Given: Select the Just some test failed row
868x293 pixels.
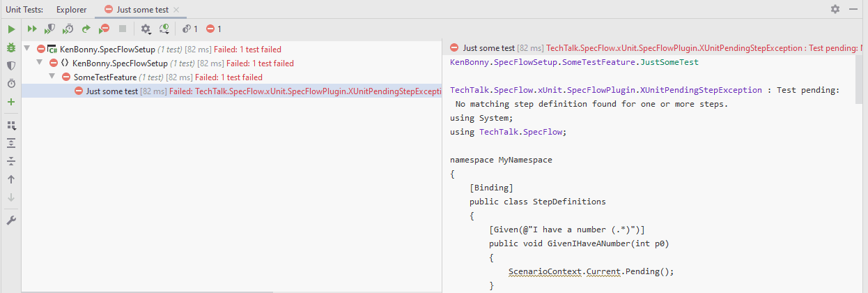Looking at the screenshot, I should point(111,91).
